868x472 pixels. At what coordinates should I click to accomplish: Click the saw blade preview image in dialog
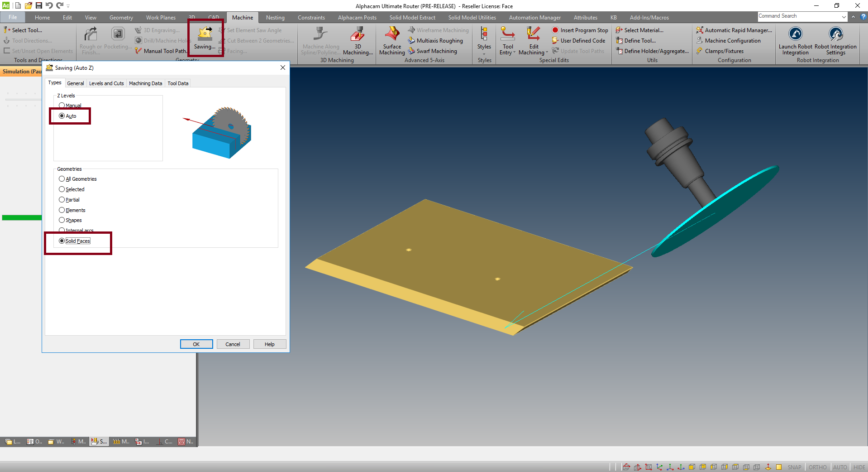(x=217, y=132)
